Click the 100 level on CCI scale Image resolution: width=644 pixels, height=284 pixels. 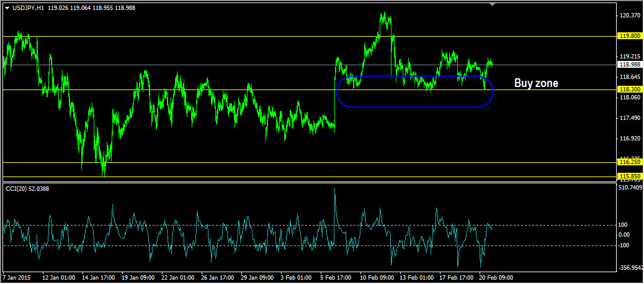(x=624, y=225)
